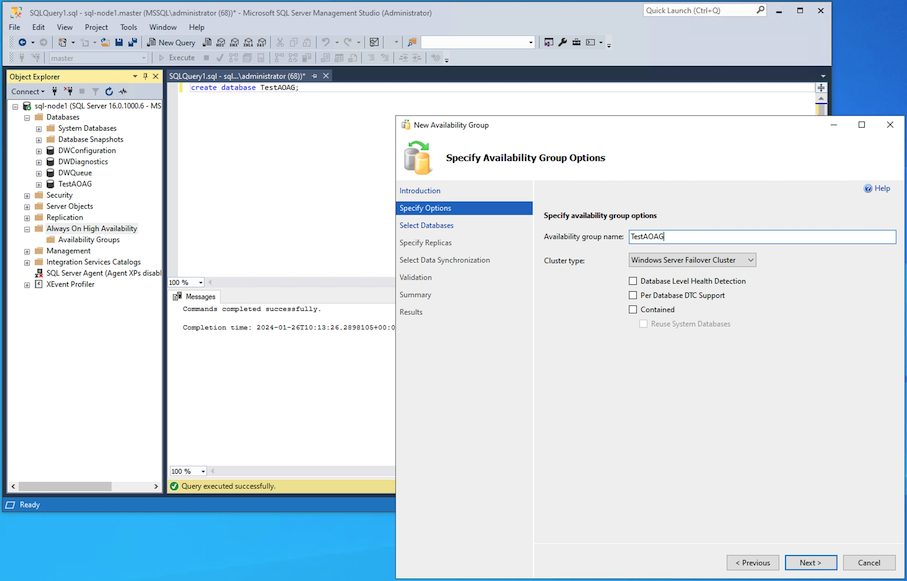
Task: Click the Availability group name input field
Action: click(762, 237)
